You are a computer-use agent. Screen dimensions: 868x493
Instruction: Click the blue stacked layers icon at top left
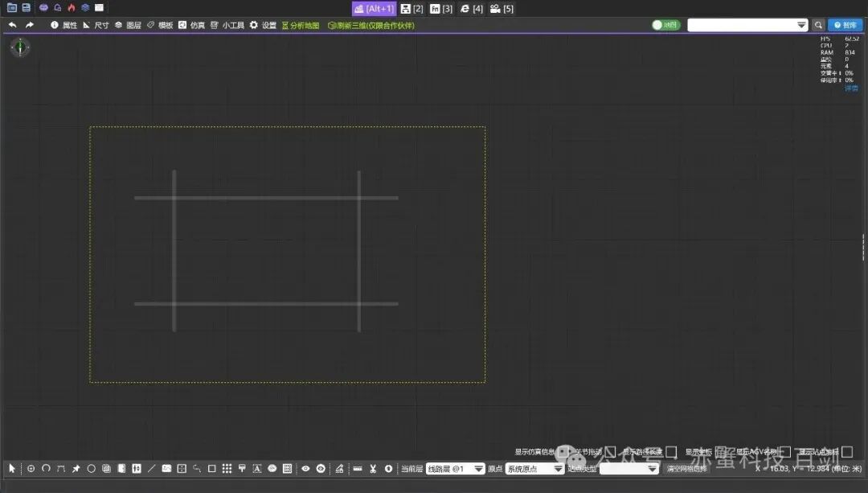(x=85, y=8)
